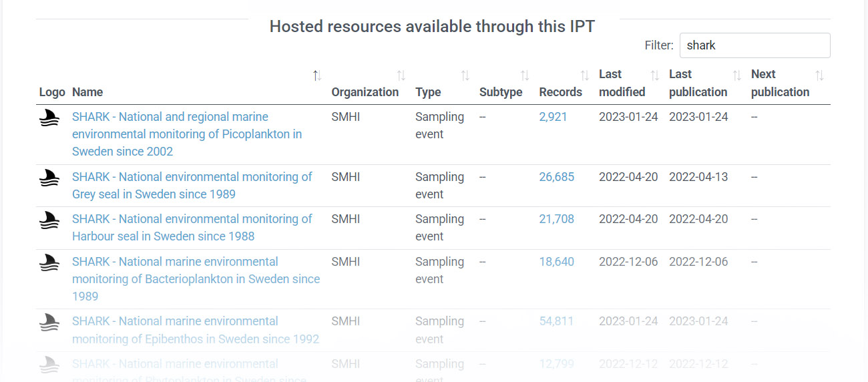868x382 pixels.
Task: Click the sort arrows icon for Subtype column
Action: point(525,75)
